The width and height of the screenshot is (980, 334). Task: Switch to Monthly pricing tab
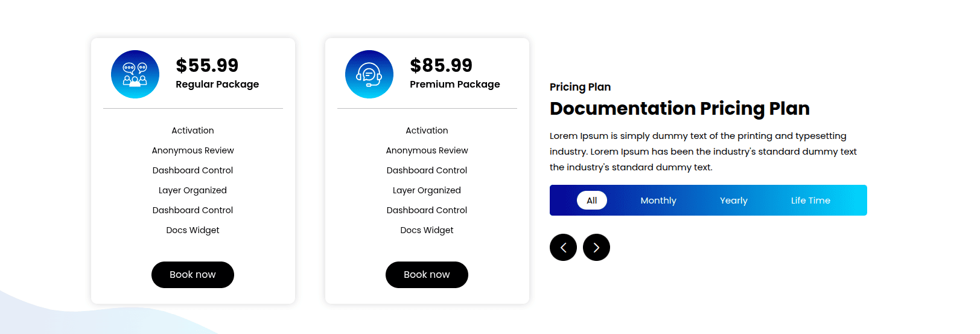point(658,201)
